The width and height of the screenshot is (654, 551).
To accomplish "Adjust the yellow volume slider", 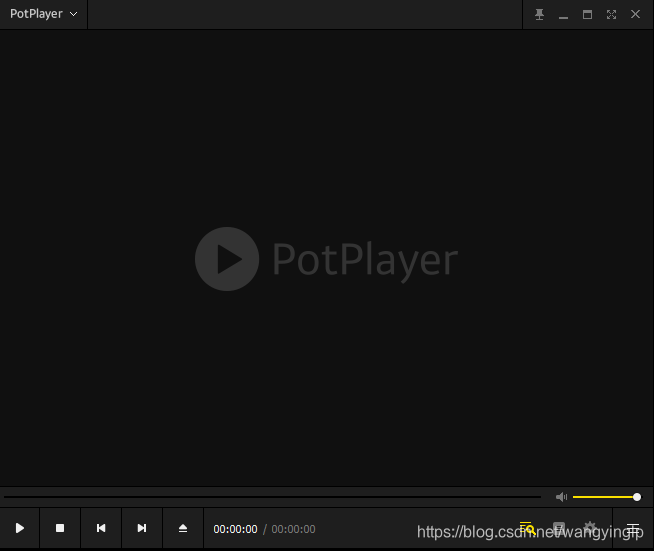I will pos(606,497).
